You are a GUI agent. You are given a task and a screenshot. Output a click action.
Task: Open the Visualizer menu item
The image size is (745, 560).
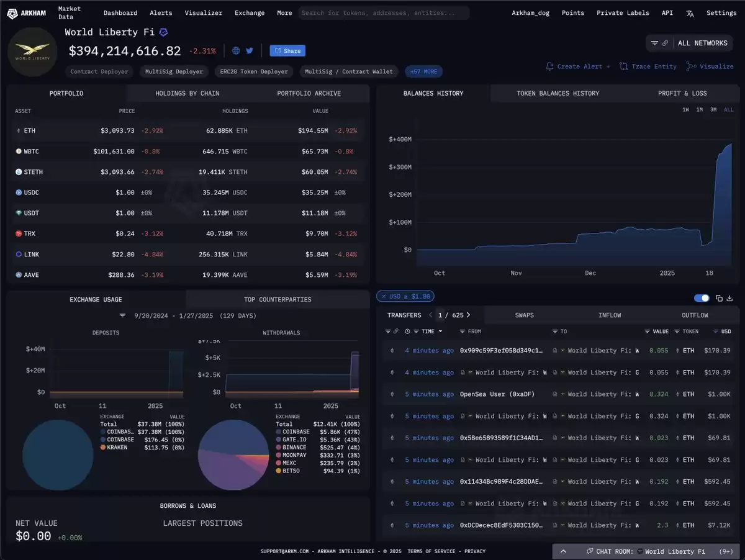pyautogui.click(x=202, y=13)
